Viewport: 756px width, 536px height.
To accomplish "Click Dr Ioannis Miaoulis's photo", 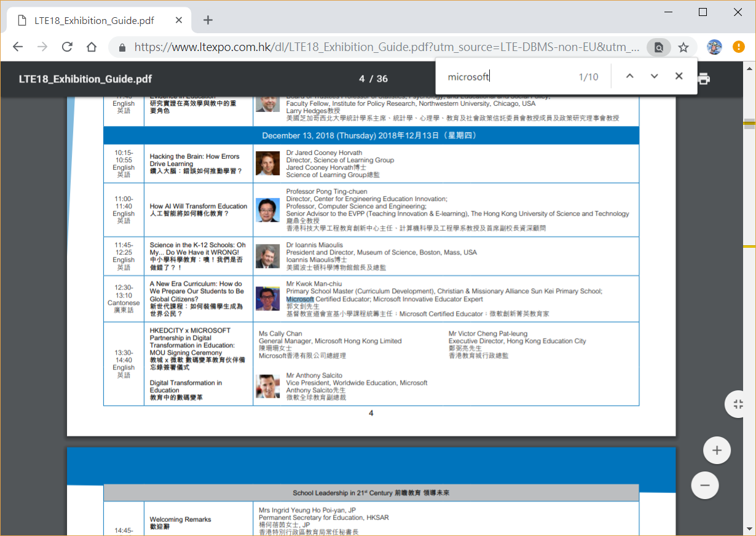I will coord(267,256).
